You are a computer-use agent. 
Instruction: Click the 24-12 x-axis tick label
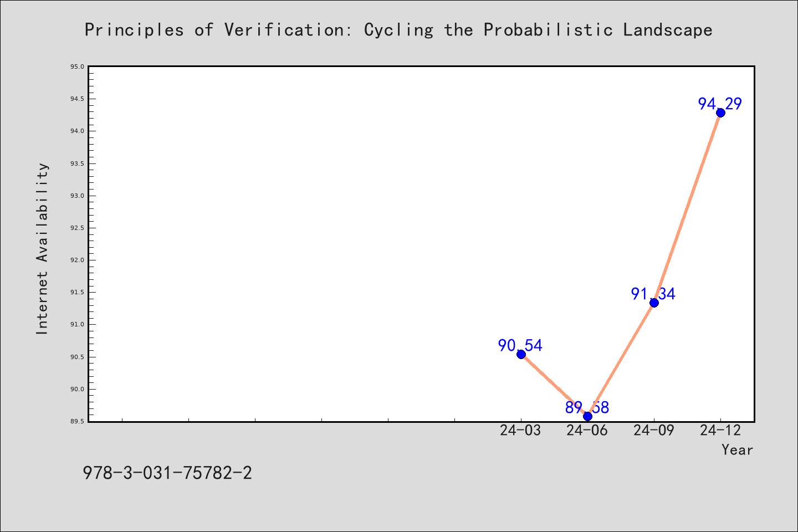point(720,430)
